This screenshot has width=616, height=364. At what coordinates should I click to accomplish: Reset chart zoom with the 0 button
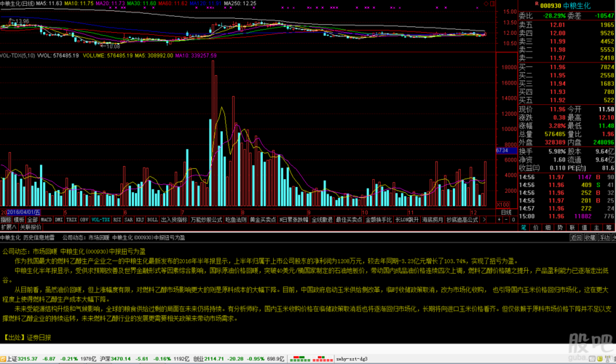point(513,220)
